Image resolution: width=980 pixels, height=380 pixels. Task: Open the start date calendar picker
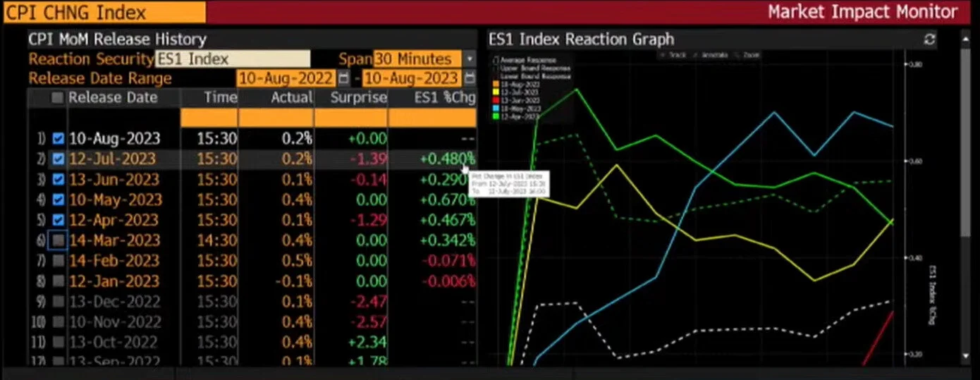click(343, 78)
